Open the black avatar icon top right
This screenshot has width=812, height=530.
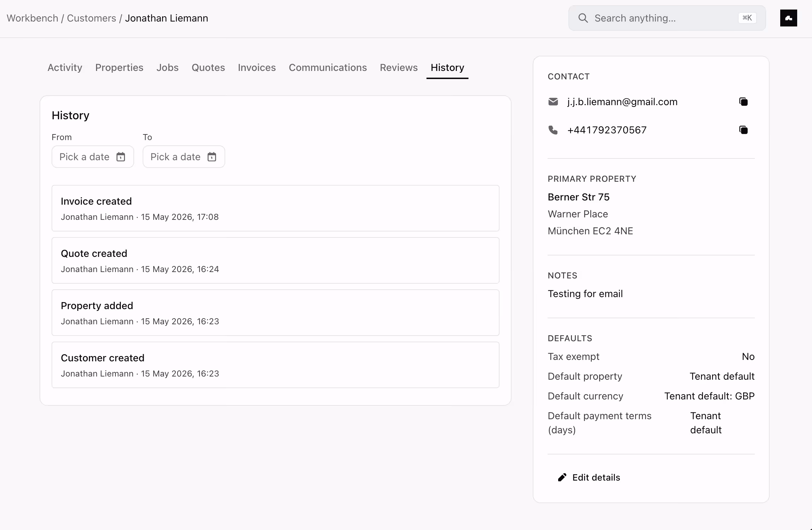(x=788, y=18)
